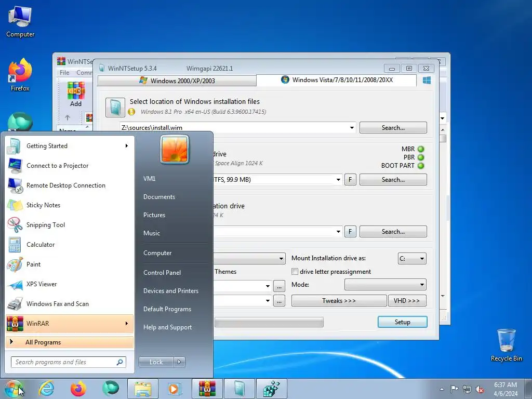The width and height of the screenshot is (532, 399).
Task: Open Pictures from Start menu
Action: tap(154, 215)
